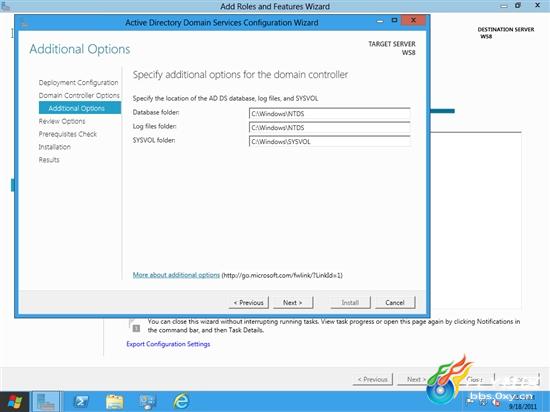The width and height of the screenshot is (550, 412).
Task: Close the AD DS Configuration Wizard
Action: 413,20
